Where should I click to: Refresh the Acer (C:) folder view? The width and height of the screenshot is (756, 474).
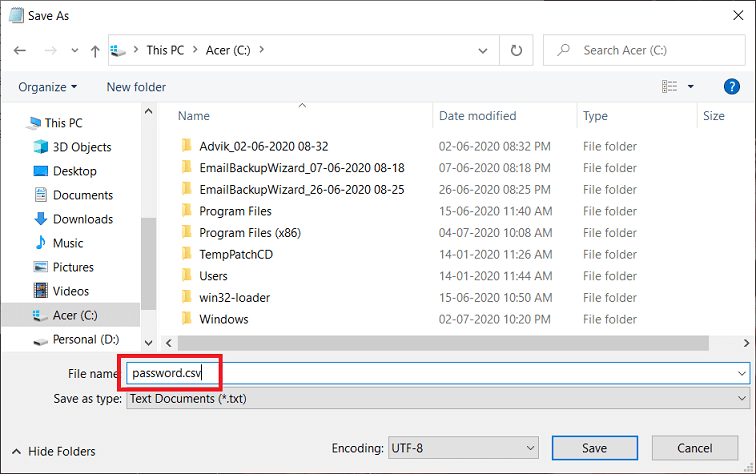[516, 50]
